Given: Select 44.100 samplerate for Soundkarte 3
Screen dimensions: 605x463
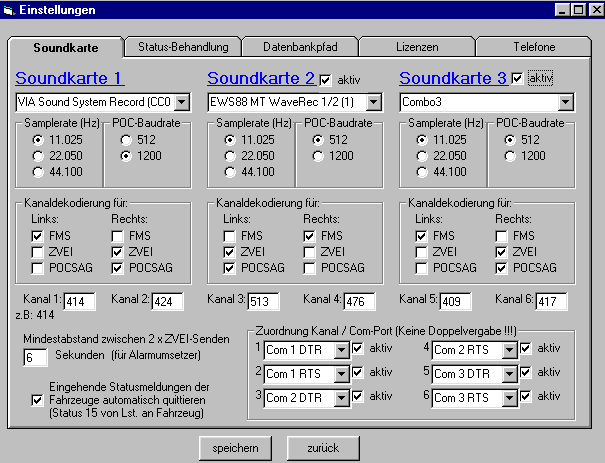Looking at the screenshot, I should (x=423, y=171).
